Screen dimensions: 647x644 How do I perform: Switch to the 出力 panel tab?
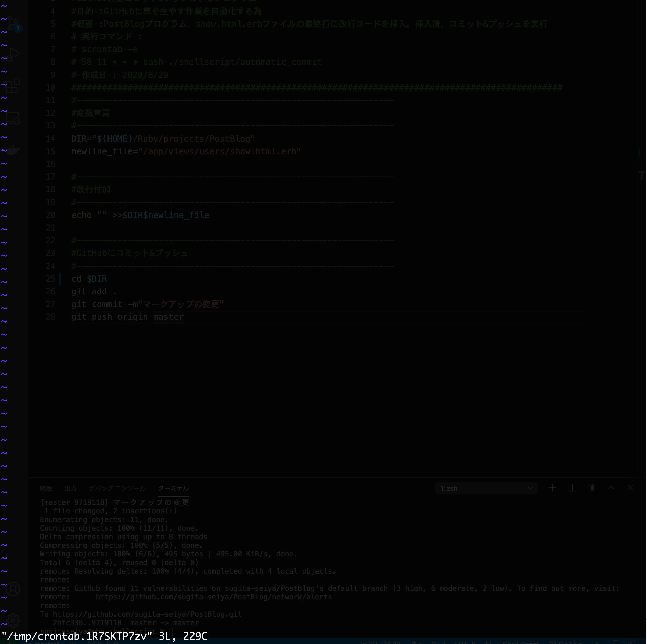70,489
